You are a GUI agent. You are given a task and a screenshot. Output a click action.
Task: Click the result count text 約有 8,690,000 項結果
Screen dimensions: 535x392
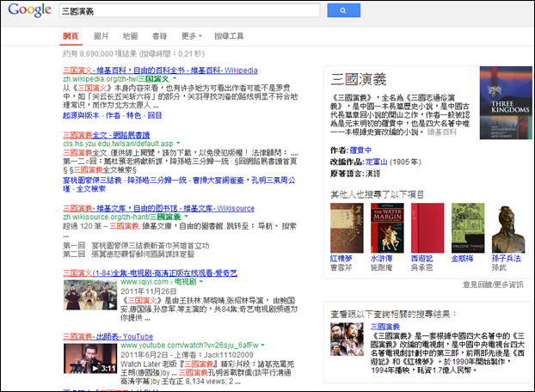click(x=100, y=54)
